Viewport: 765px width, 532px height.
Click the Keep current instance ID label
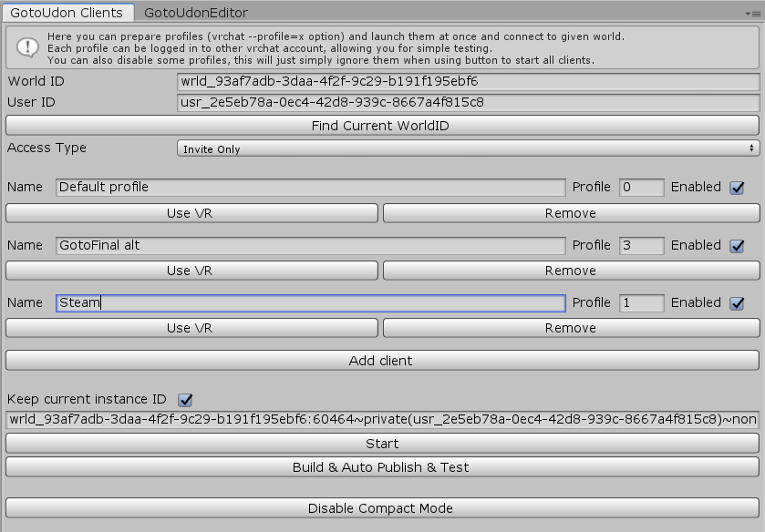click(x=87, y=399)
